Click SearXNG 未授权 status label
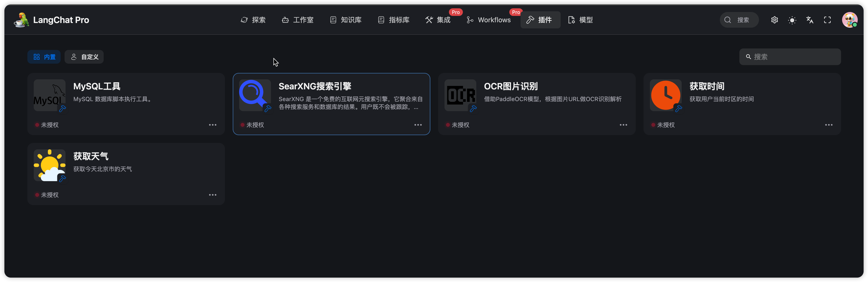 pyautogui.click(x=252, y=125)
